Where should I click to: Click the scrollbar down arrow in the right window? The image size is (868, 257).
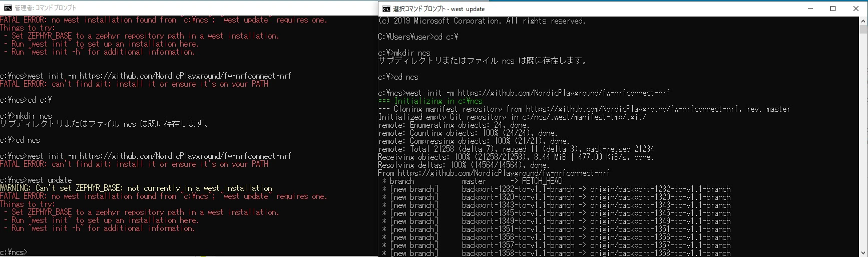[863, 253]
